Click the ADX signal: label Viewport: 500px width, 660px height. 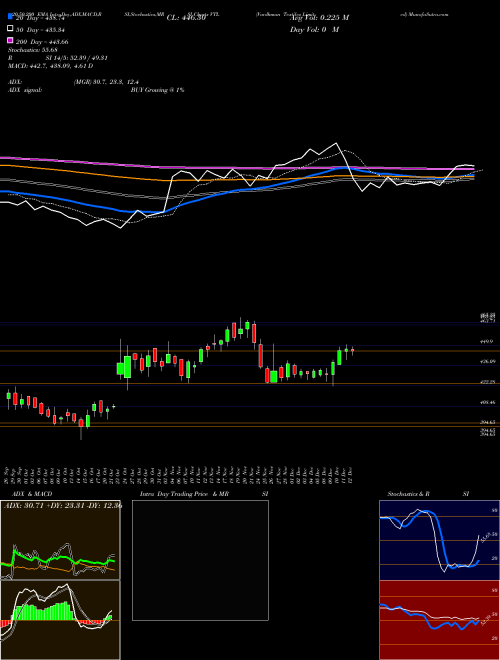pos(25,90)
